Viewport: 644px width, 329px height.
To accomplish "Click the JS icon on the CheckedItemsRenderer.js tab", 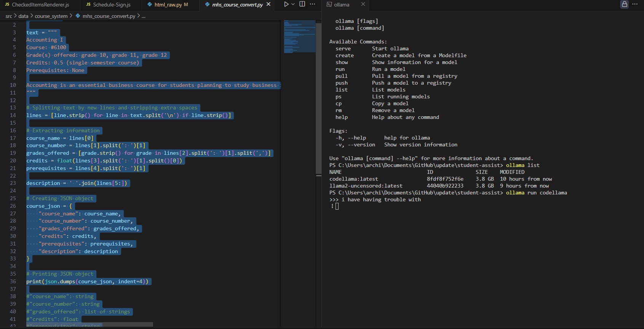I will (7, 4).
